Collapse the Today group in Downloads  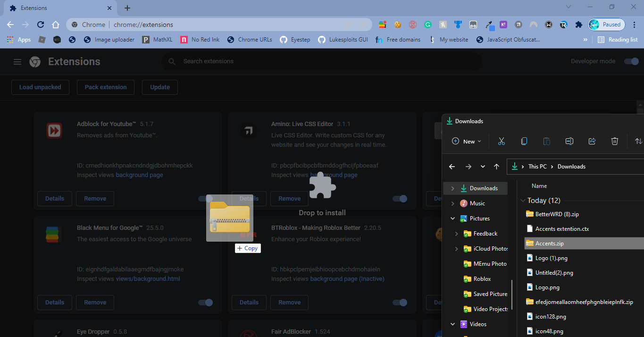pyautogui.click(x=523, y=200)
